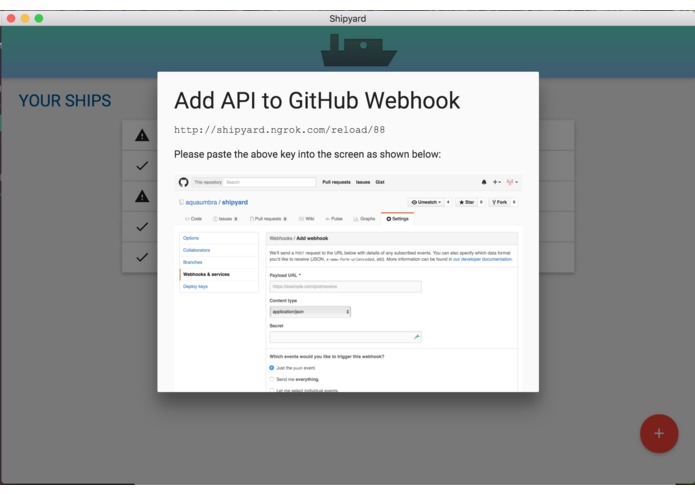Open the plus create-new dropdown
Screen dimensions: 695x494
coord(497,182)
